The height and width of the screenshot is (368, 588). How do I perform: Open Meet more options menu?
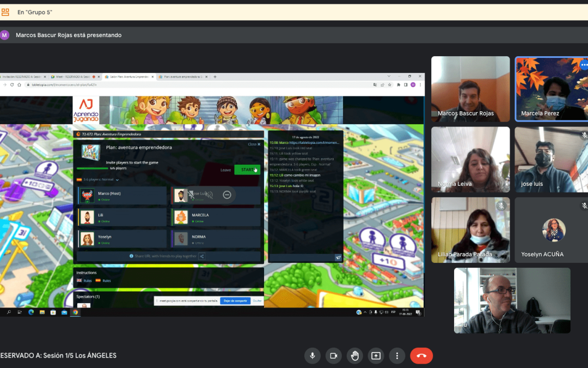pos(397,355)
